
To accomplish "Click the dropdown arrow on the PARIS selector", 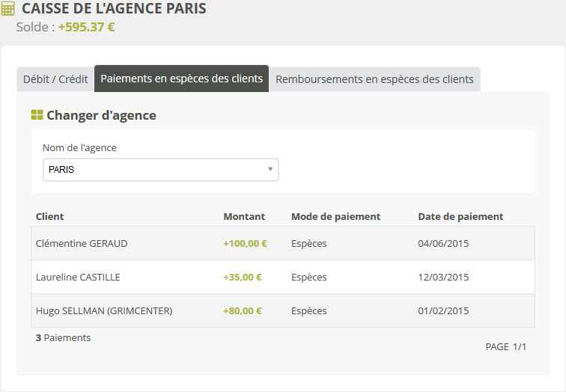I will 270,169.
